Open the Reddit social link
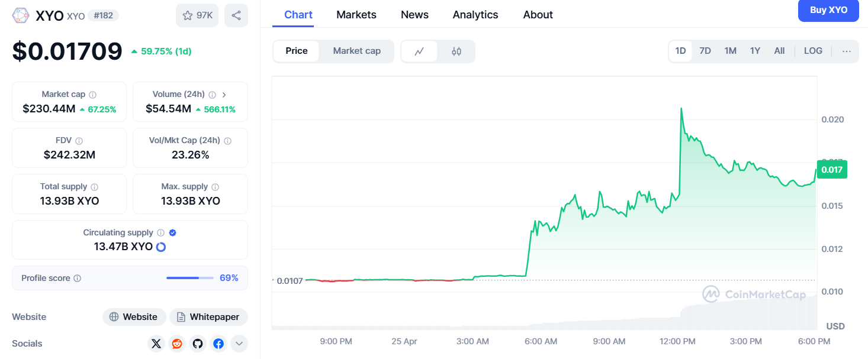868x359 pixels. (x=177, y=344)
